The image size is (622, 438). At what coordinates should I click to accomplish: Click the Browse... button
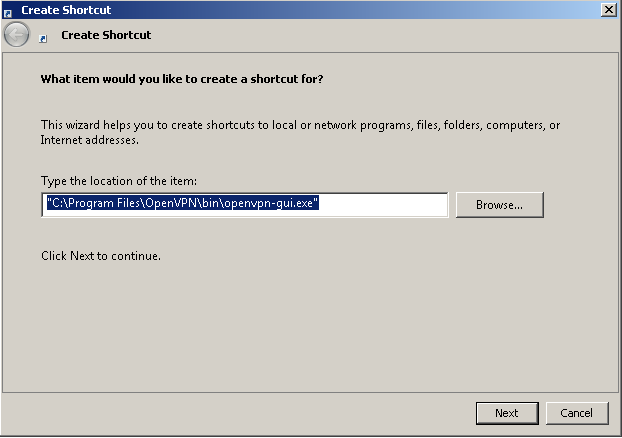click(499, 205)
